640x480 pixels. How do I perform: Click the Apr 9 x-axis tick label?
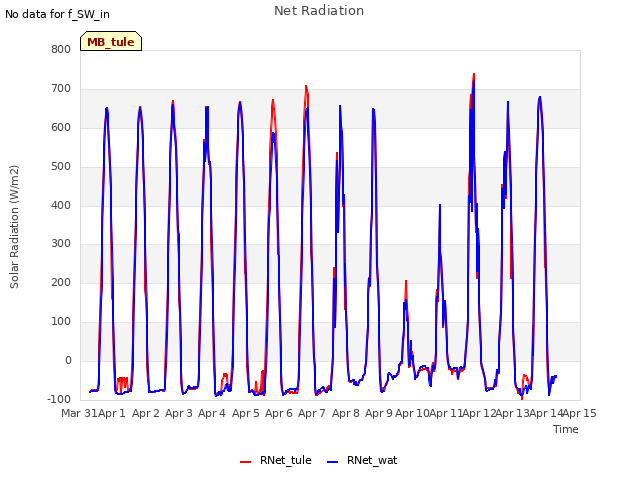coord(379,413)
